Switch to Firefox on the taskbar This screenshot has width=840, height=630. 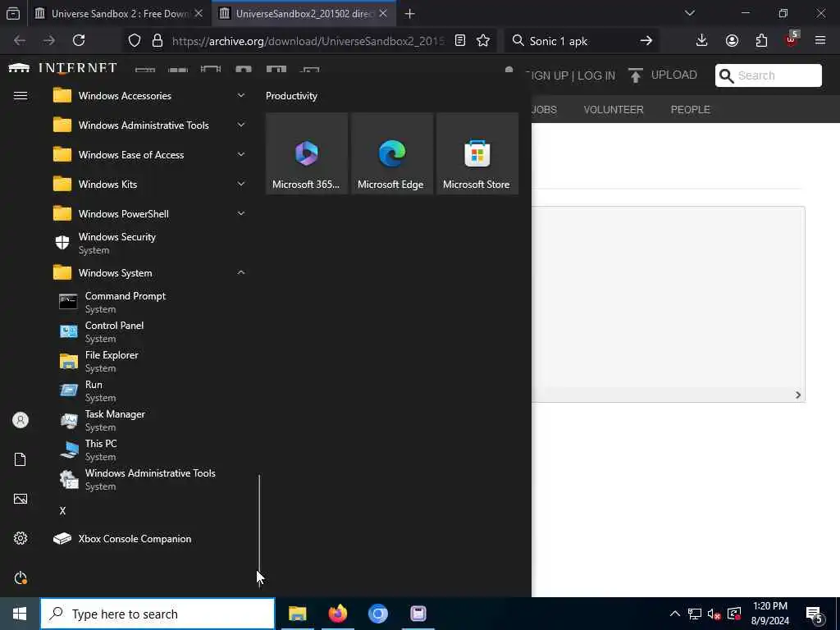tap(337, 614)
